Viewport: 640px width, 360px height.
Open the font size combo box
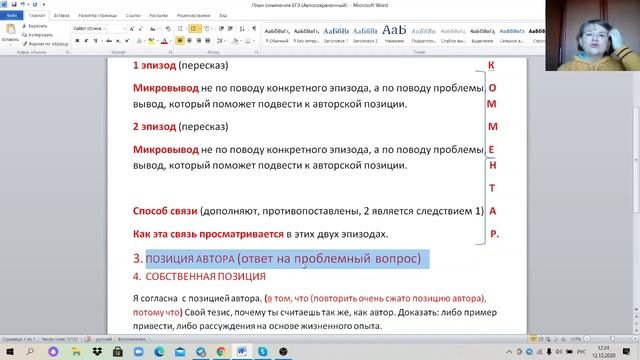tap(116, 29)
